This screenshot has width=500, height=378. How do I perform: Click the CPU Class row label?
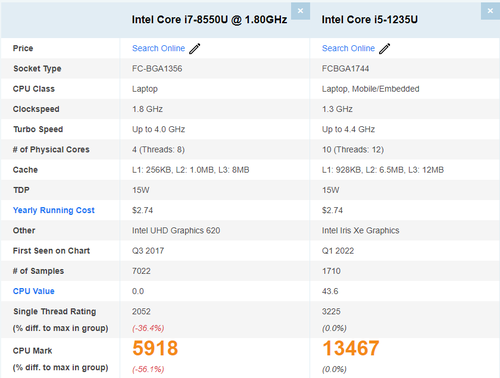[x=34, y=89]
